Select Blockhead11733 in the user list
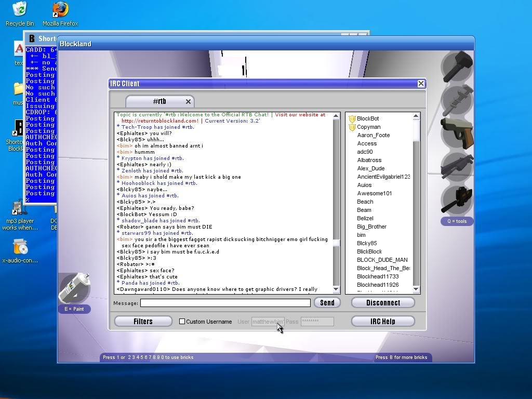 (x=378, y=276)
